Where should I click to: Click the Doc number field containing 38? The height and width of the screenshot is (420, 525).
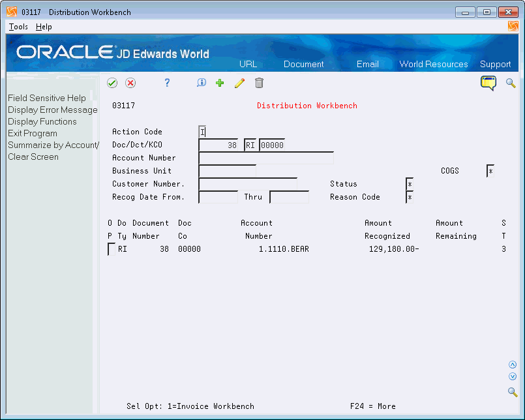pyautogui.click(x=218, y=145)
